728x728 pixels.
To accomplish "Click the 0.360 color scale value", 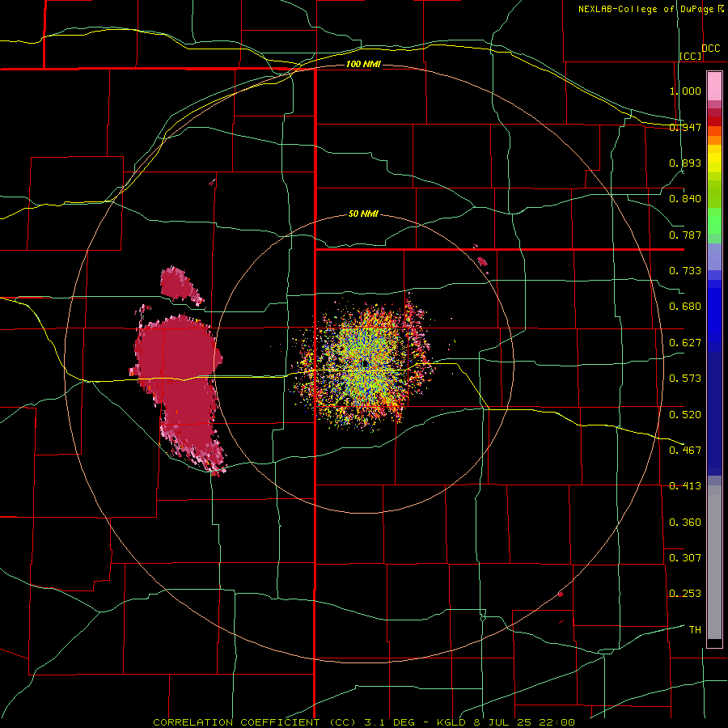I will (x=685, y=523).
